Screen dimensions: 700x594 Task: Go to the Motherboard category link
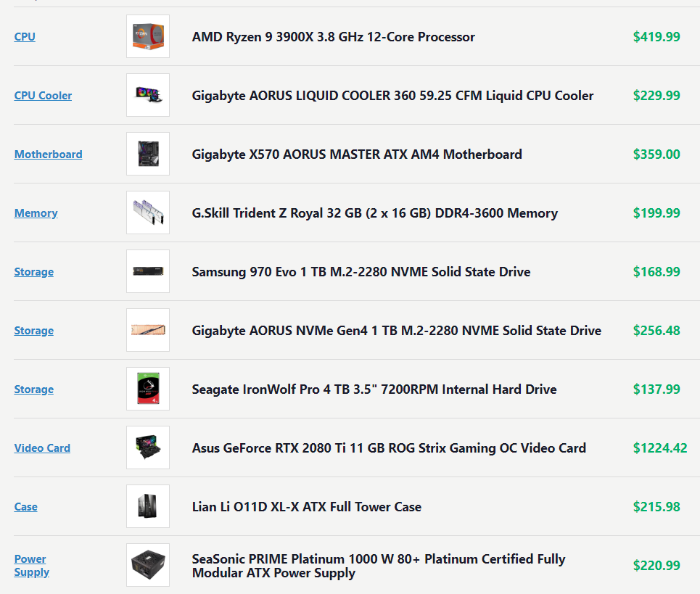(x=48, y=154)
